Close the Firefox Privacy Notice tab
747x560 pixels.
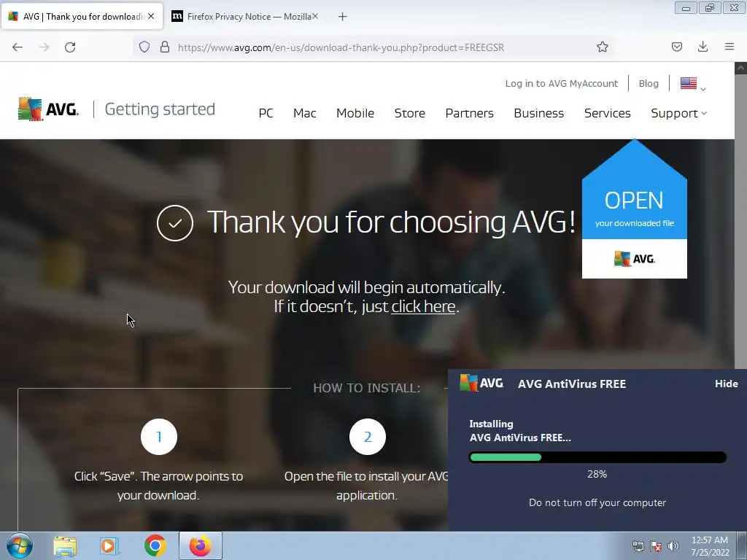(315, 16)
